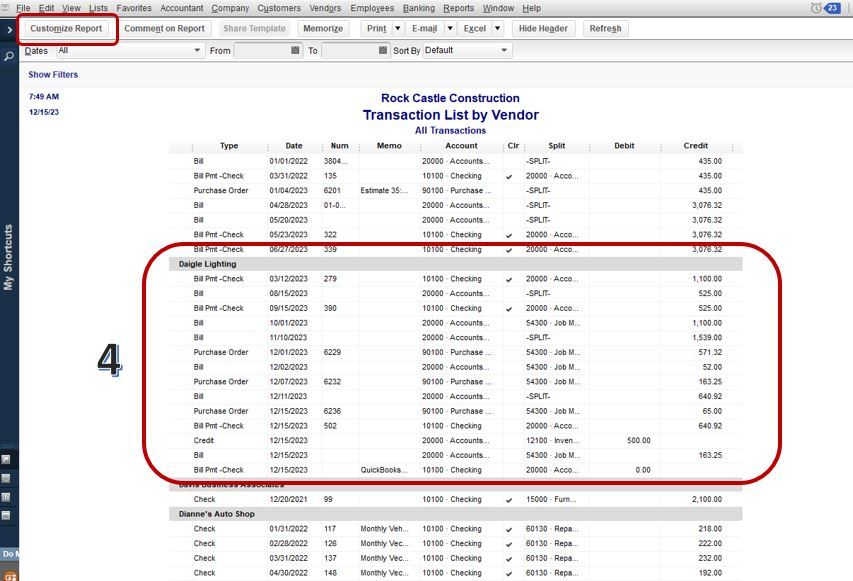Viewport: 853px width, 581px height.
Task: Open the From date calendar picker
Action: click(295, 50)
